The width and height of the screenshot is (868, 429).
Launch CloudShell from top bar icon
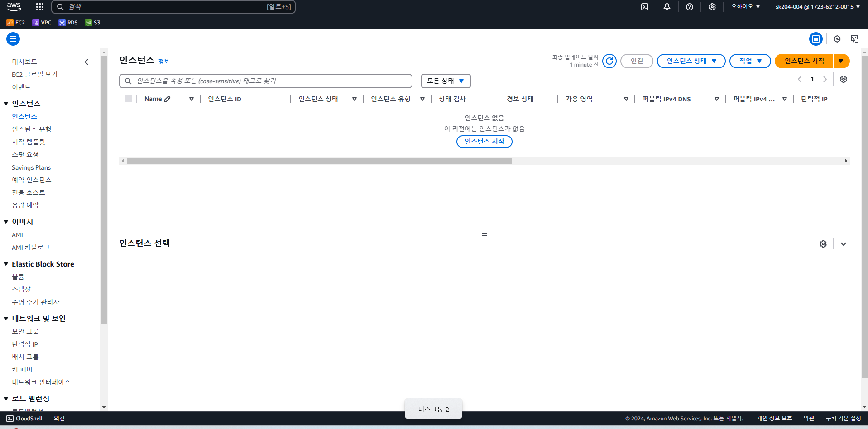tap(645, 7)
